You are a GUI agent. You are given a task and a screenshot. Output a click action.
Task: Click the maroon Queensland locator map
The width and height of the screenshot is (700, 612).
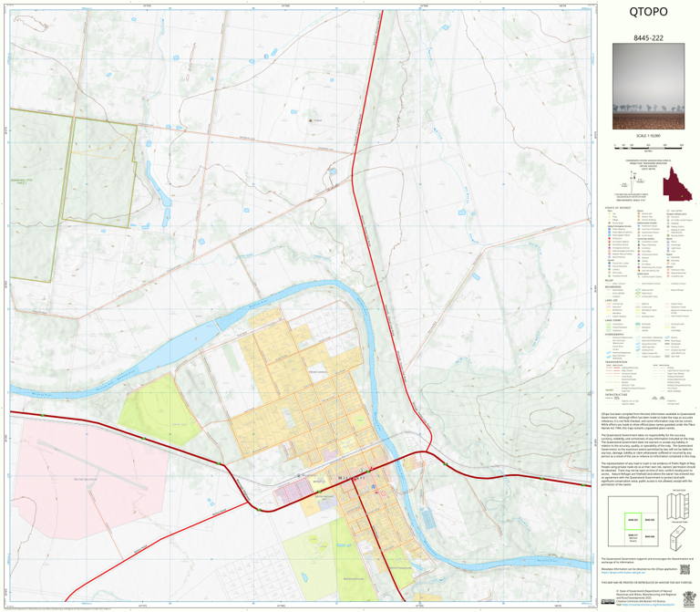(x=677, y=184)
